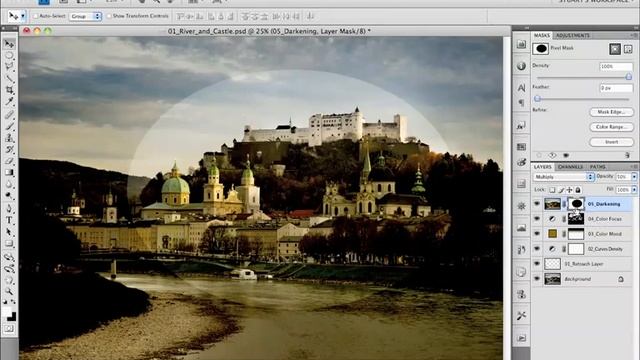Select the Move tool in the toolbox
The image size is (640, 360).
coord(9,44)
